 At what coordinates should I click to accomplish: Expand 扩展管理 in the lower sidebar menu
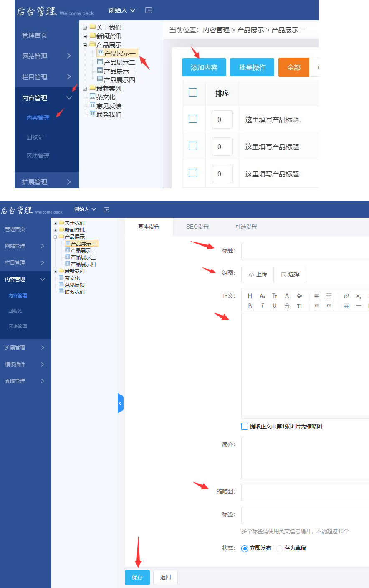(25, 348)
